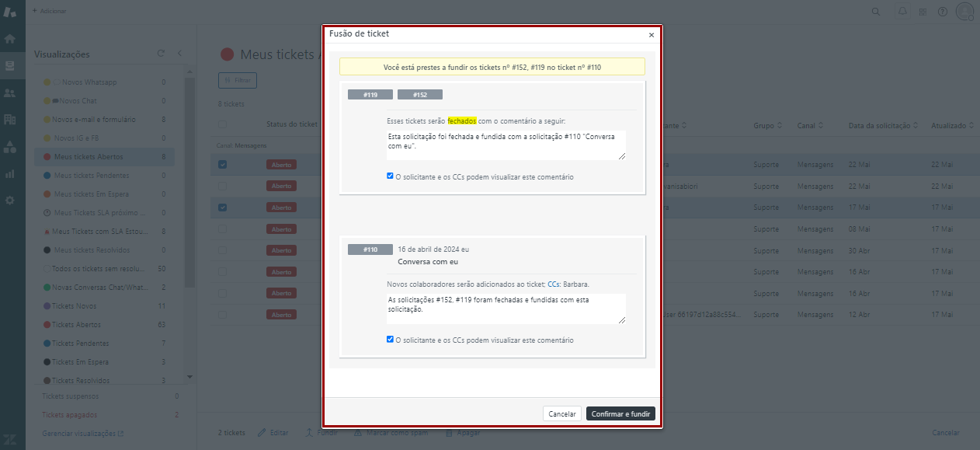Open the Organizations building icon
The image size is (980, 450).
10,119
